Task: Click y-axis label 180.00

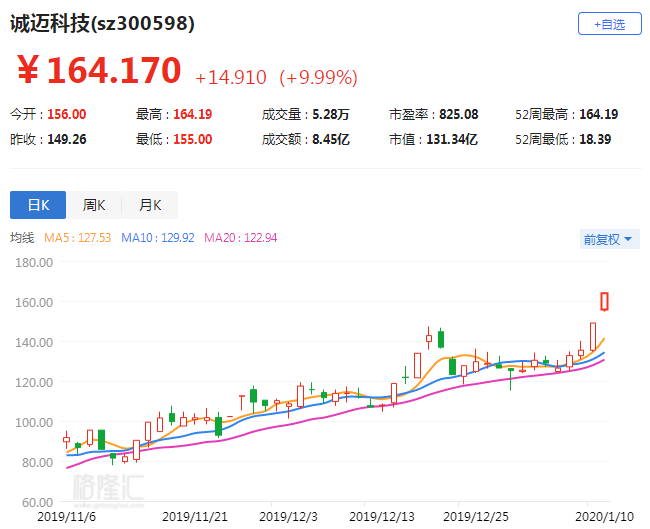Action: click(34, 262)
